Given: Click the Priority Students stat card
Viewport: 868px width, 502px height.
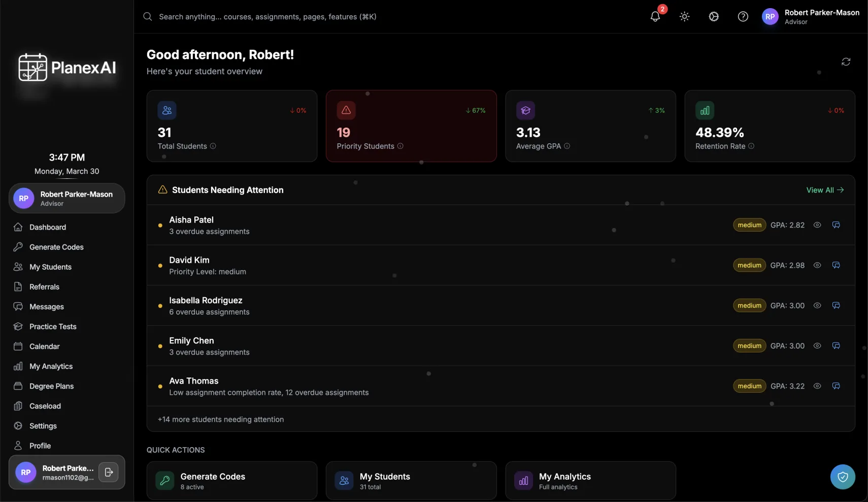Looking at the screenshot, I should [411, 126].
